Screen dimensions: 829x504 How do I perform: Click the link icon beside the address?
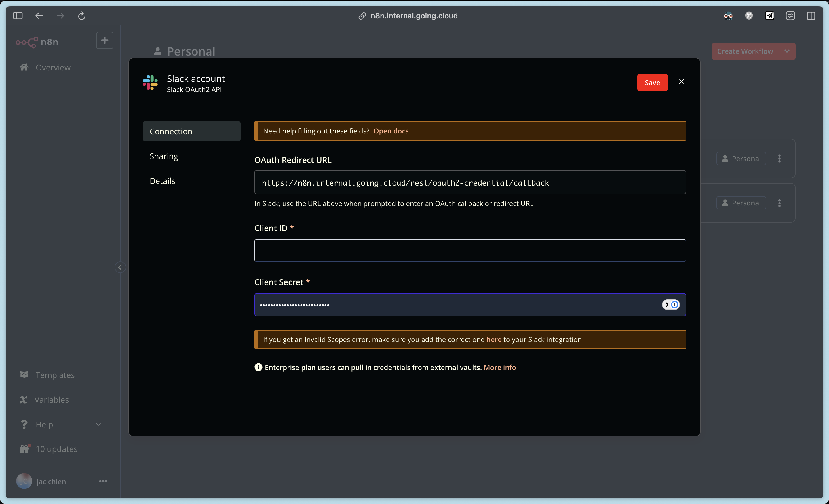pyautogui.click(x=362, y=16)
